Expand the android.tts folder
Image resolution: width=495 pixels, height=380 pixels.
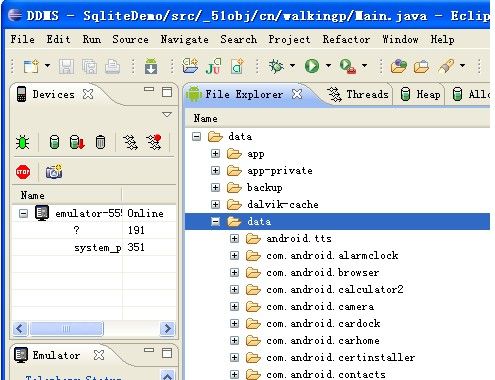[x=234, y=238]
